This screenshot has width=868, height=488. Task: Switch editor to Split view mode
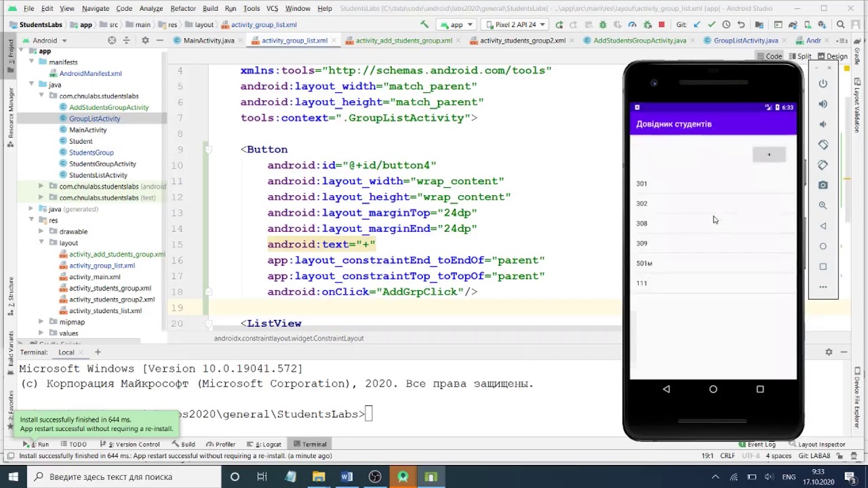click(800, 56)
